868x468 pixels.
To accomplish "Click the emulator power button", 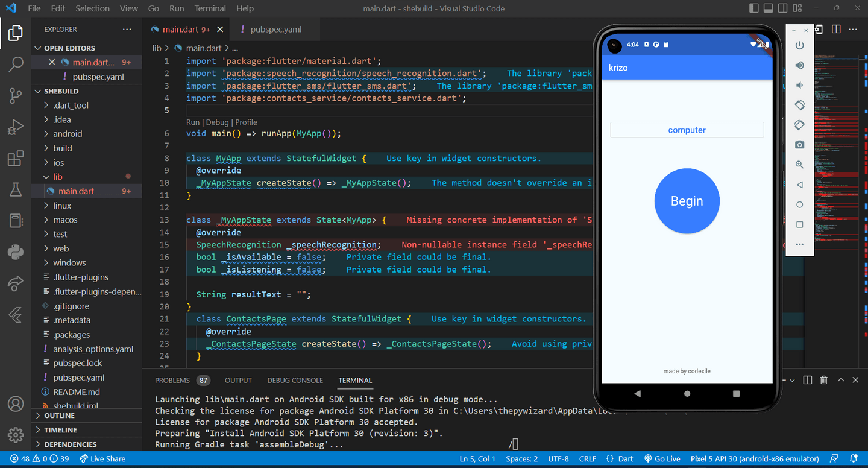I will 800,45.
